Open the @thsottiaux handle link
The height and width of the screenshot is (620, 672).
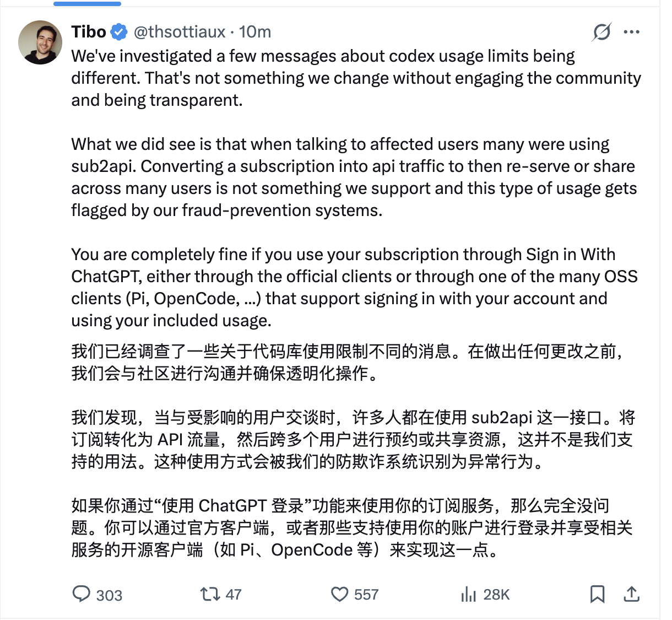coord(180,32)
